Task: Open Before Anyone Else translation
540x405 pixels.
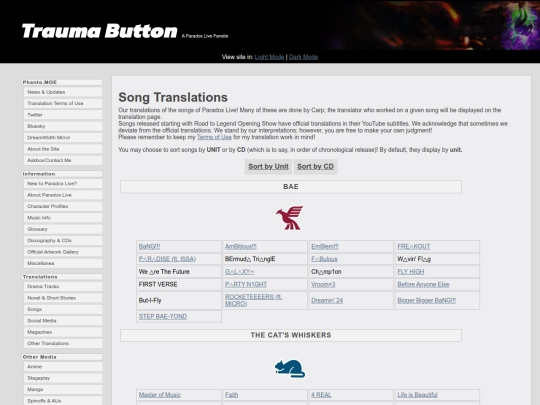Action: click(x=423, y=284)
